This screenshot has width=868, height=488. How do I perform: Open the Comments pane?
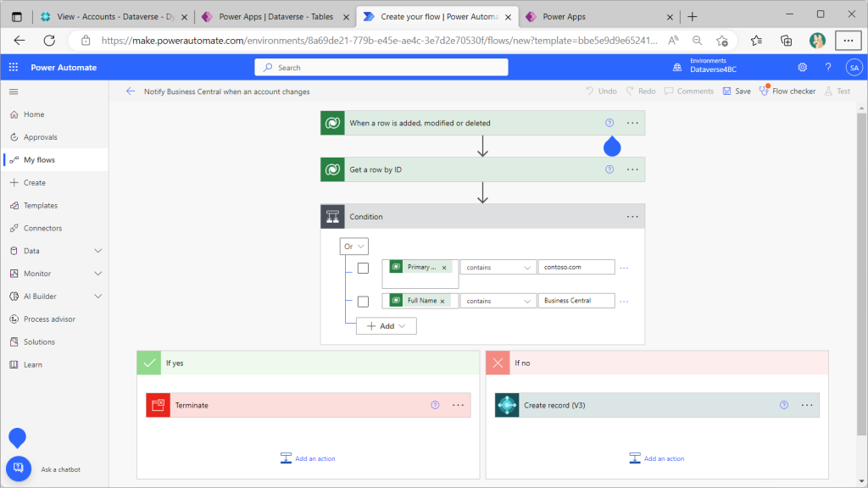tap(689, 91)
